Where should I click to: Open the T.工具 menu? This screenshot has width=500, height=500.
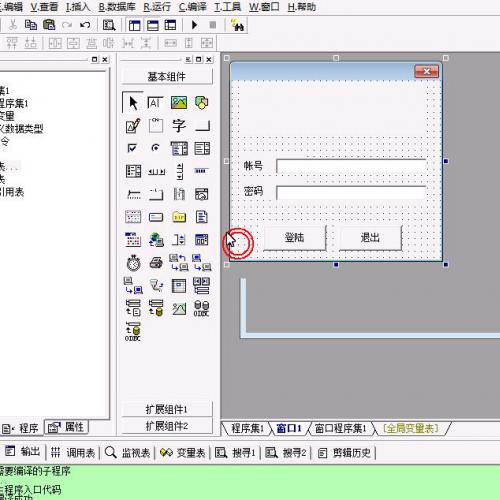227,7
